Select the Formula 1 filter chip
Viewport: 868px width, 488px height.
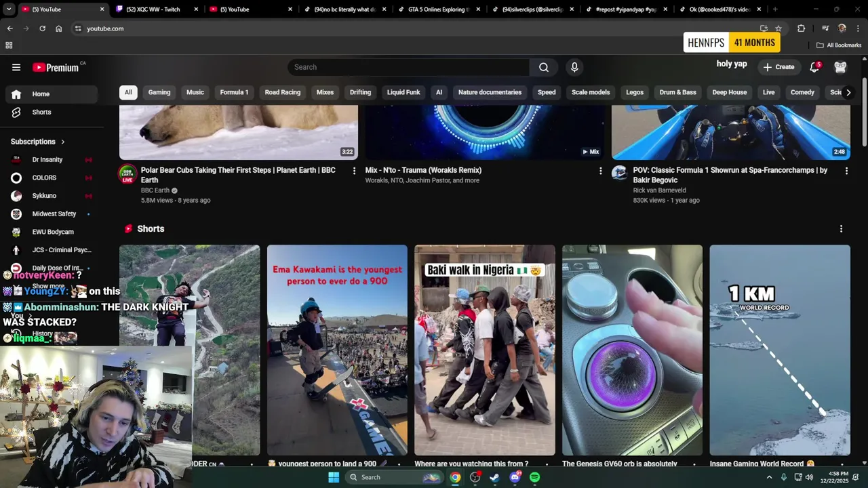[x=234, y=92]
